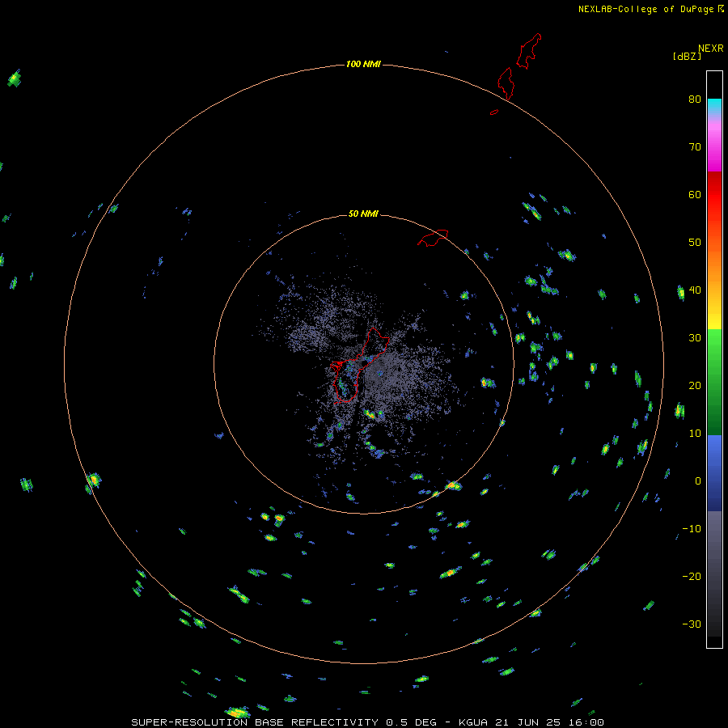Click the 16:00 timestamp in caption
Viewport: 728px width, 728px height.
coord(585,722)
